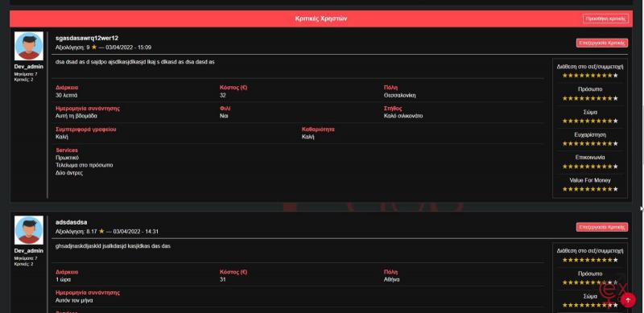Viewport: 644px width, 313px height.
Task: Click the service entry Πρωκτικό
Action: click(67, 158)
